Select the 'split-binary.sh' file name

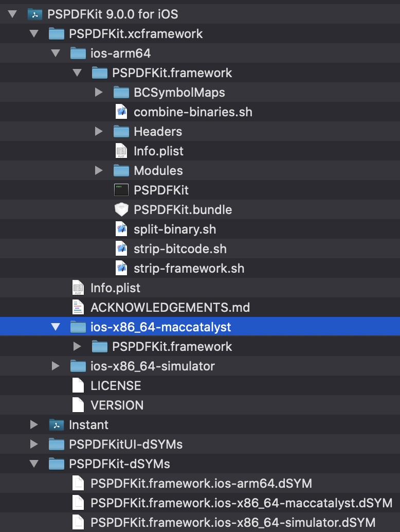(175, 229)
